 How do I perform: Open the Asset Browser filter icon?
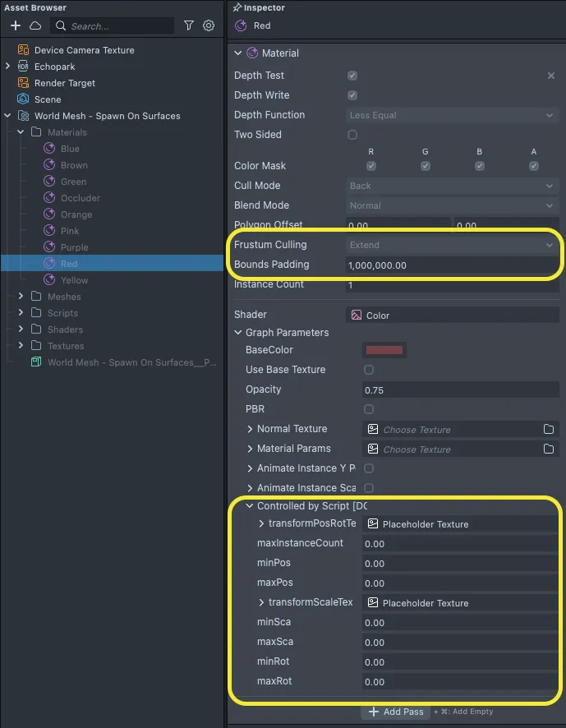(x=189, y=25)
